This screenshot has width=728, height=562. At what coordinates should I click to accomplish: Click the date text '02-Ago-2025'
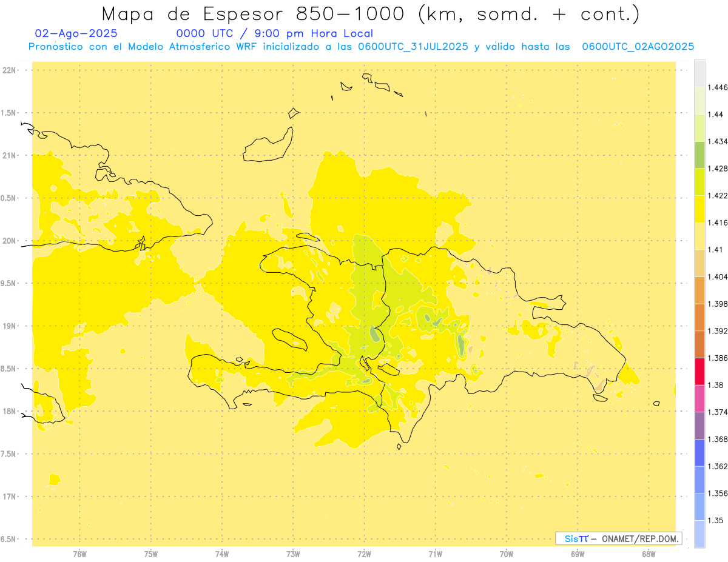pos(76,33)
